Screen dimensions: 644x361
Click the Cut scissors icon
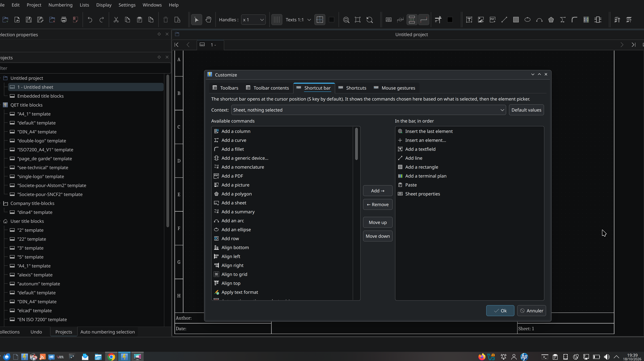(x=116, y=19)
